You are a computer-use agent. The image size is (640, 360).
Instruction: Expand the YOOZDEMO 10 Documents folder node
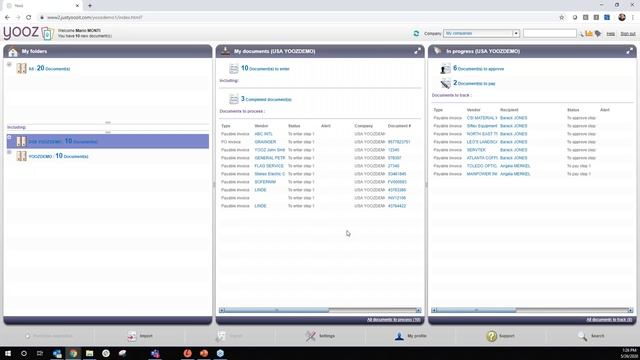[x=9, y=152]
